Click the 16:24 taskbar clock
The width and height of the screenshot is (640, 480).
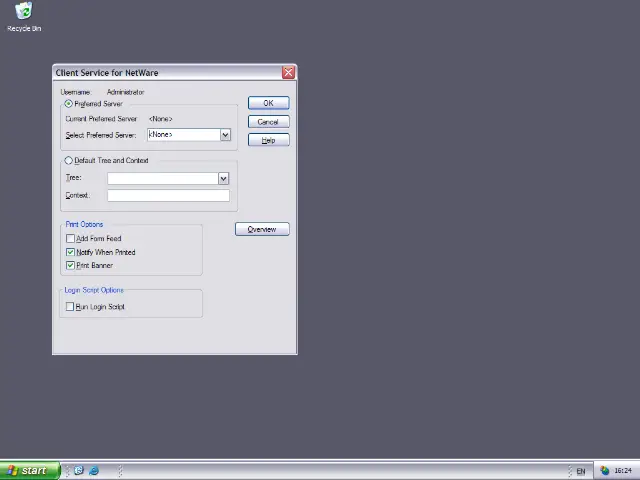pyautogui.click(x=623, y=471)
